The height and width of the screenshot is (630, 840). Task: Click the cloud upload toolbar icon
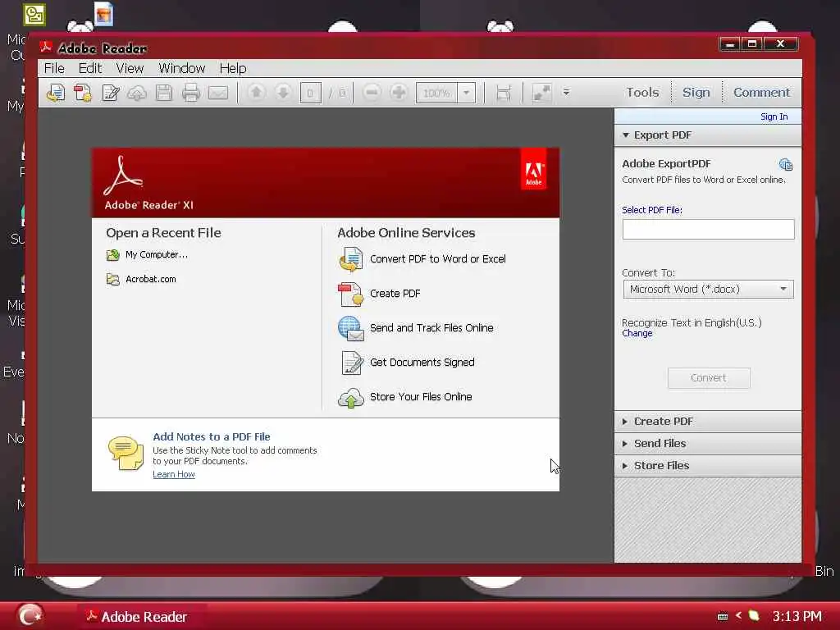pos(137,94)
